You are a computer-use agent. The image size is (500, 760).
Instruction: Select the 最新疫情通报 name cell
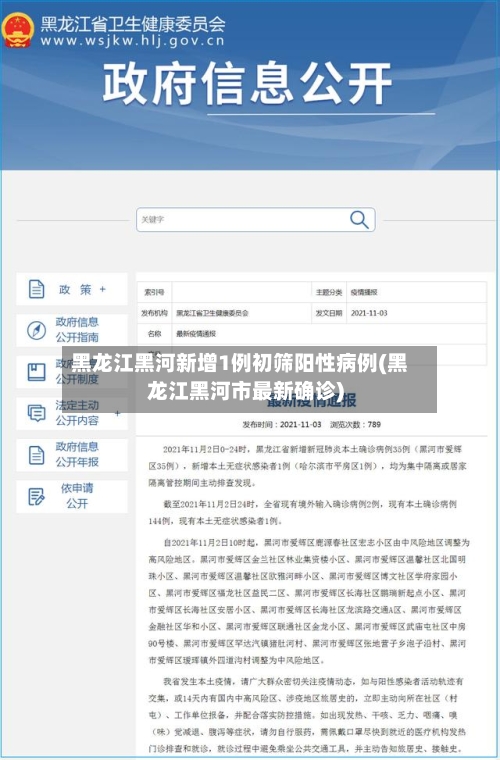(329, 334)
